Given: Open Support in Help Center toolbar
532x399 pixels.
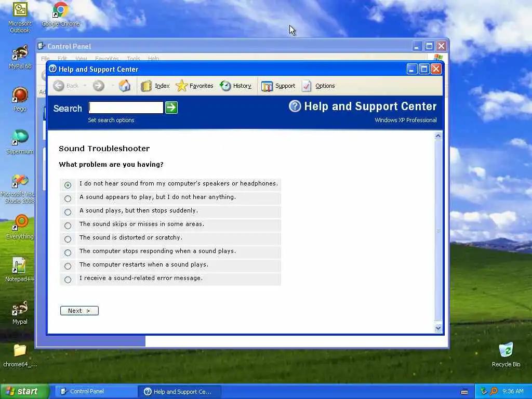Looking at the screenshot, I should coord(278,86).
